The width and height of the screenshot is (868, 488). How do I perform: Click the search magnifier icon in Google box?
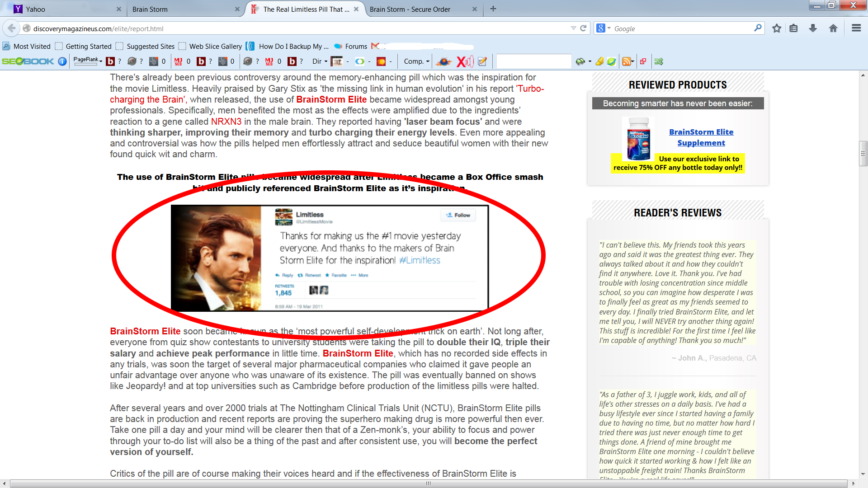click(x=758, y=28)
